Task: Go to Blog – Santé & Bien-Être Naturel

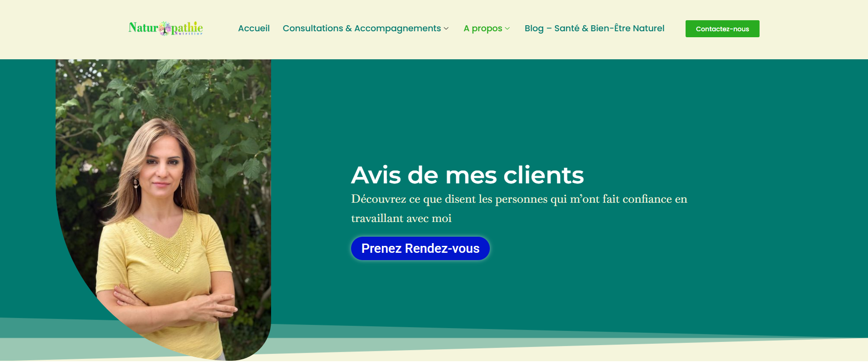Action: [x=594, y=28]
